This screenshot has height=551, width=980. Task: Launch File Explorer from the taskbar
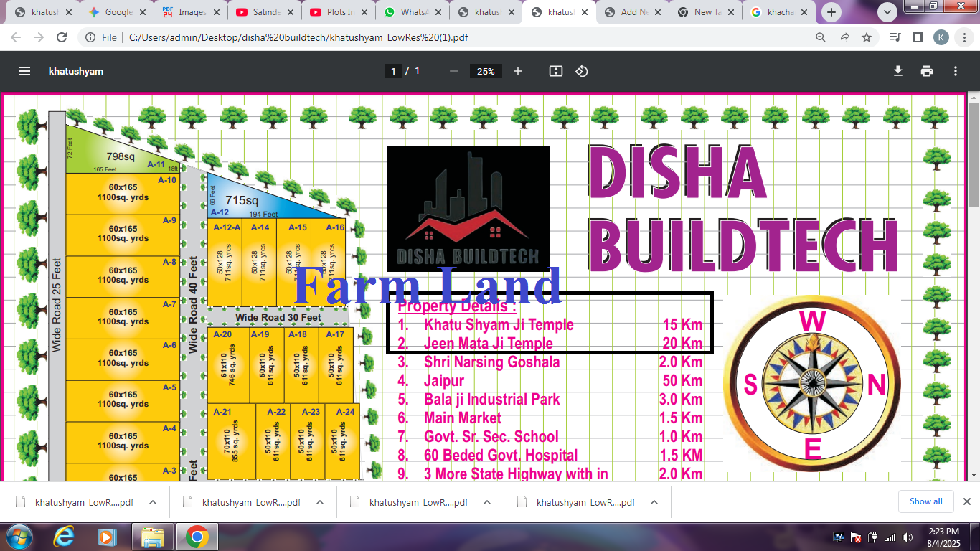(153, 536)
